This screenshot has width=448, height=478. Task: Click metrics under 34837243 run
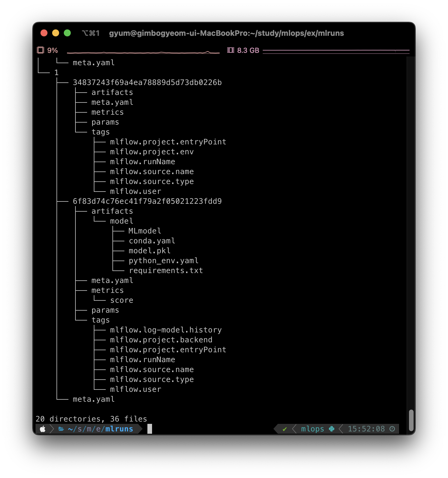pos(108,112)
